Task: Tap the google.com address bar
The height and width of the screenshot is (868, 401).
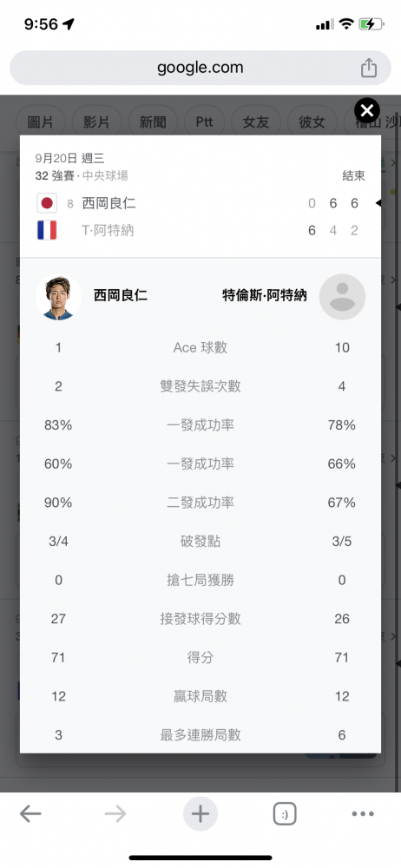Action: tap(200, 68)
